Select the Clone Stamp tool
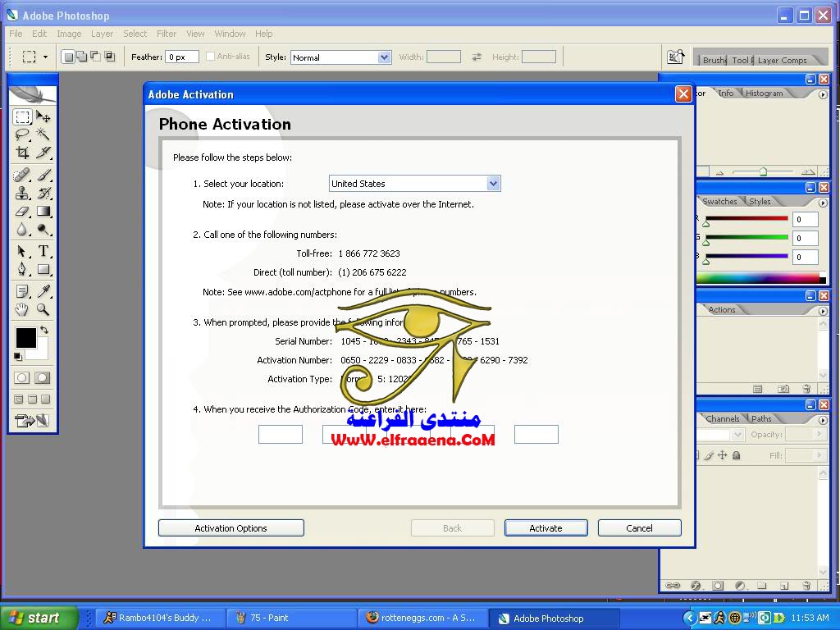Image resolution: width=840 pixels, height=630 pixels. pyautogui.click(x=22, y=193)
